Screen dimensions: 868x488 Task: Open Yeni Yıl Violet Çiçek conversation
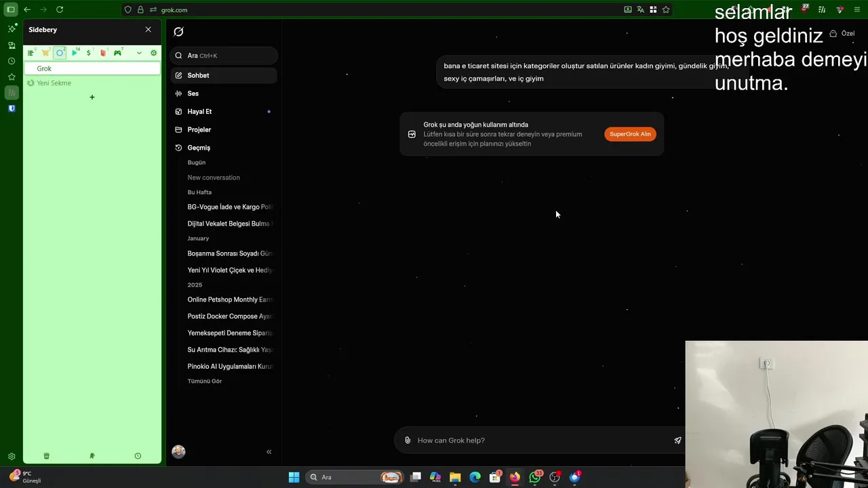click(x=230, y=270)
